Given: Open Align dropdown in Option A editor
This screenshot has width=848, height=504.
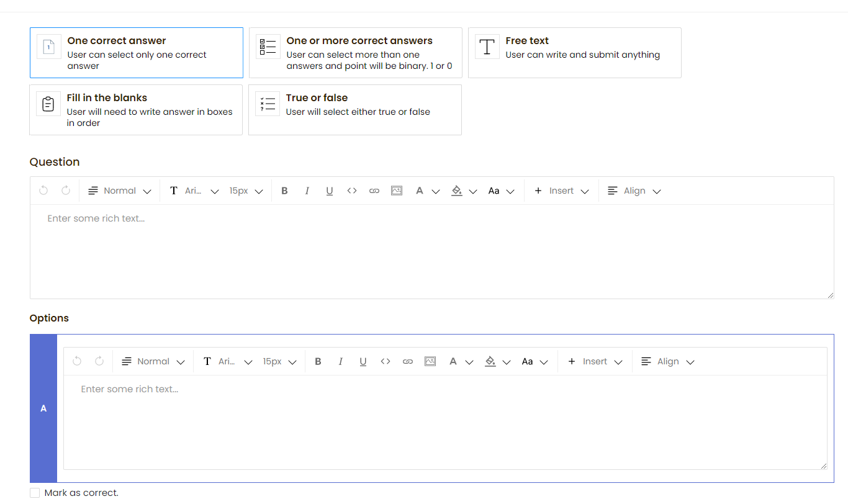Looking at the screenshot, I should pyautogui.click(x=667, y=362).
